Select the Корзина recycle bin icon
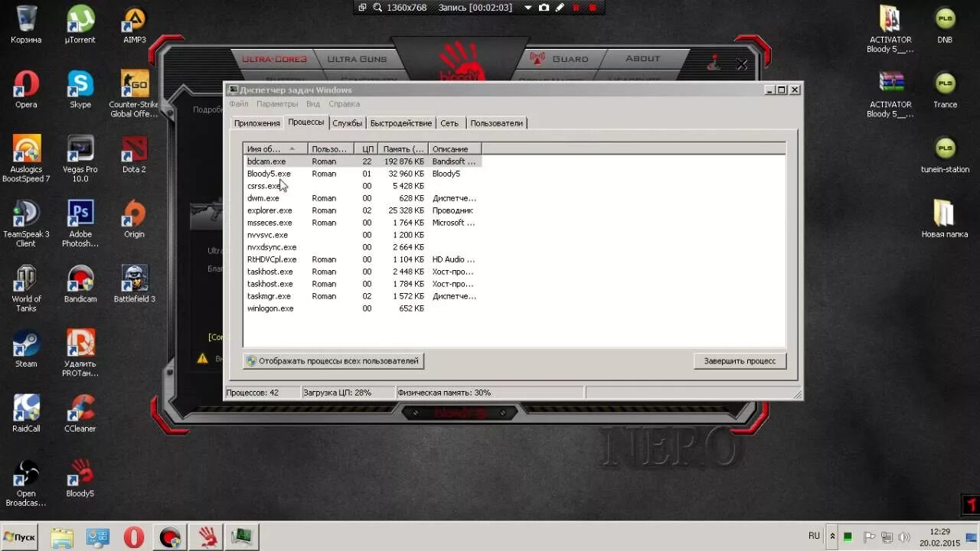This screenshot has width=980, height=551. point(26,24)
